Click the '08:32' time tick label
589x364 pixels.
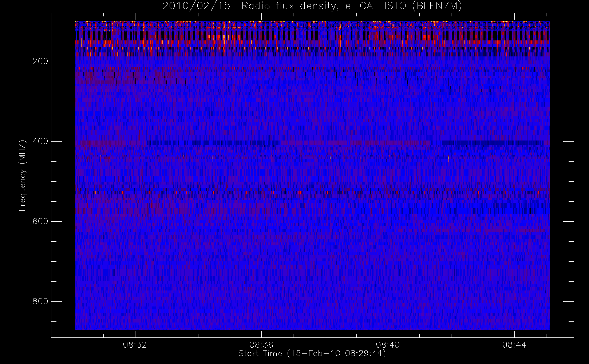coord(135,345)
